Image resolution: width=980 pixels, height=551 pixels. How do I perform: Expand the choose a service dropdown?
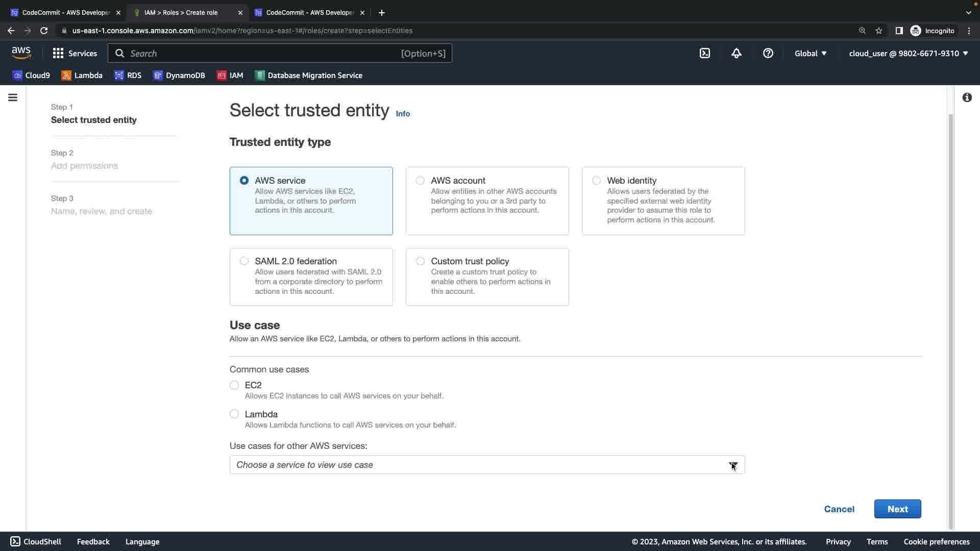tap(487, 465)
